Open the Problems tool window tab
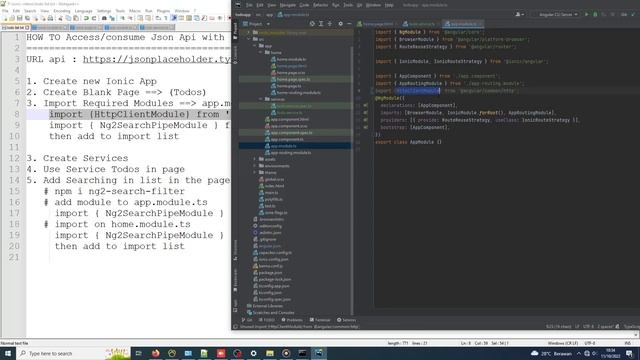This screenshot has width=640, height=360. (292, 320)
